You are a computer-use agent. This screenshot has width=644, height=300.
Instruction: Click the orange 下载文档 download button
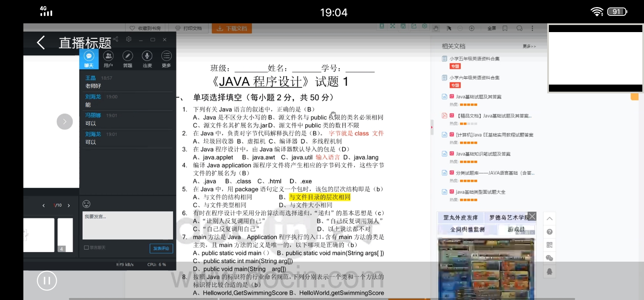click(232, 28)
